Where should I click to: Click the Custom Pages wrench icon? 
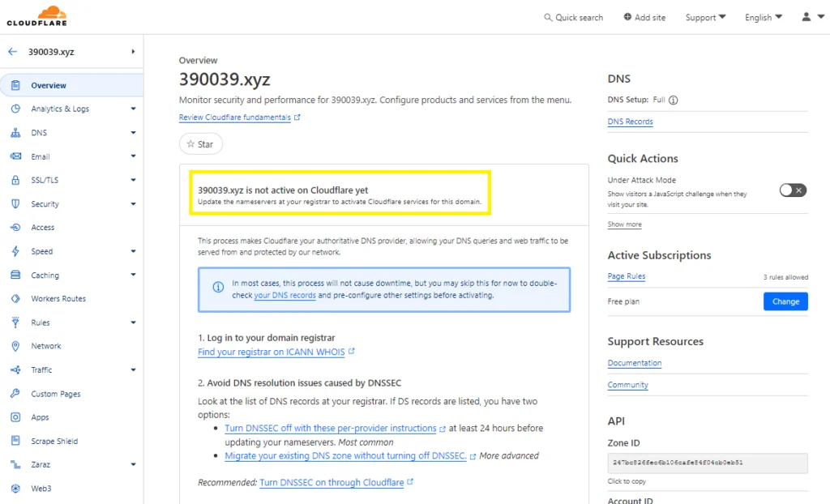15,393
